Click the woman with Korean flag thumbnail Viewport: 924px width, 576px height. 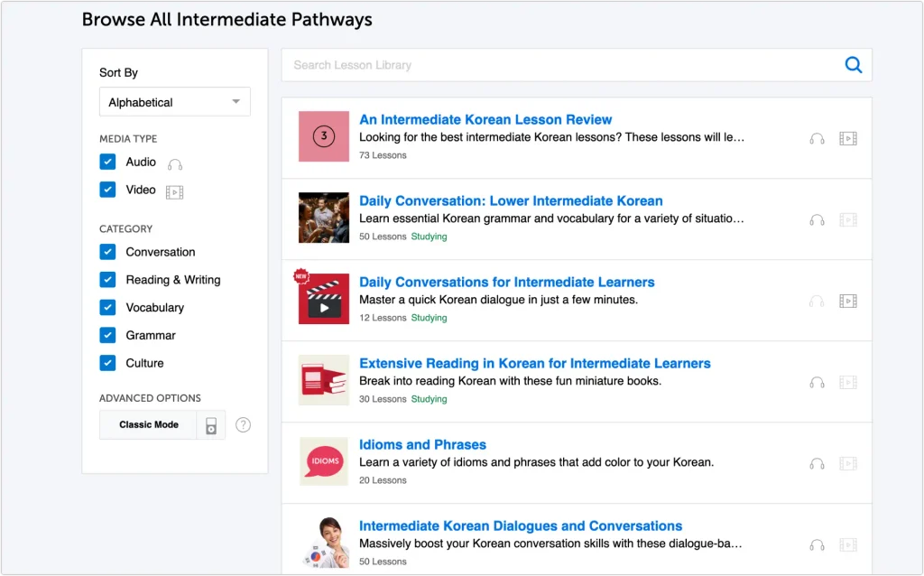[x=327, y=543]
